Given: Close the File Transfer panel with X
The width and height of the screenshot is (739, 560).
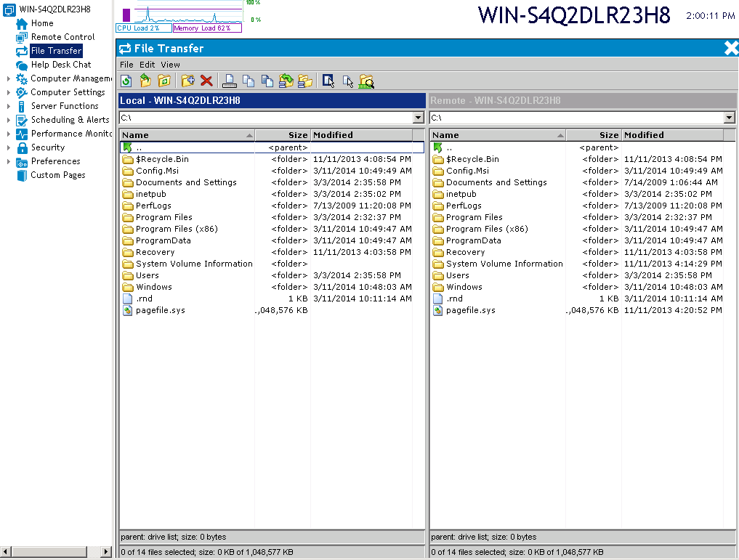Looking at the screenshot, I should tap(731, 48).
